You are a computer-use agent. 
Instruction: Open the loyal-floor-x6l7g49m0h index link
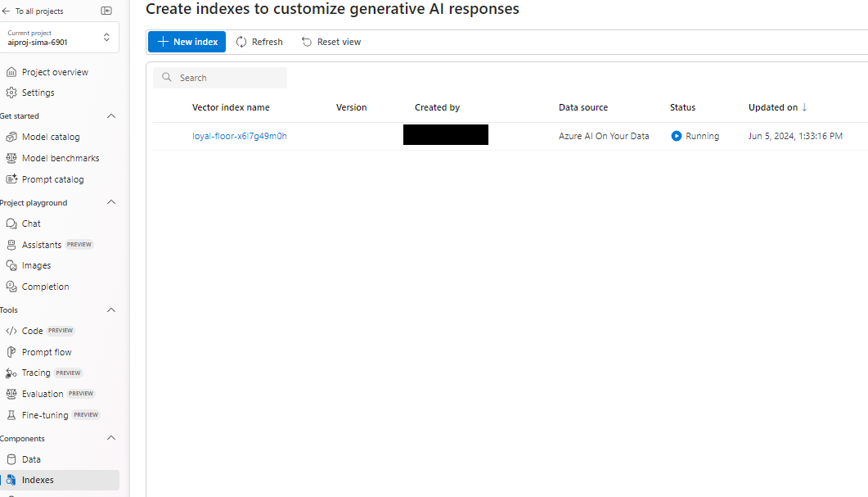239,136
